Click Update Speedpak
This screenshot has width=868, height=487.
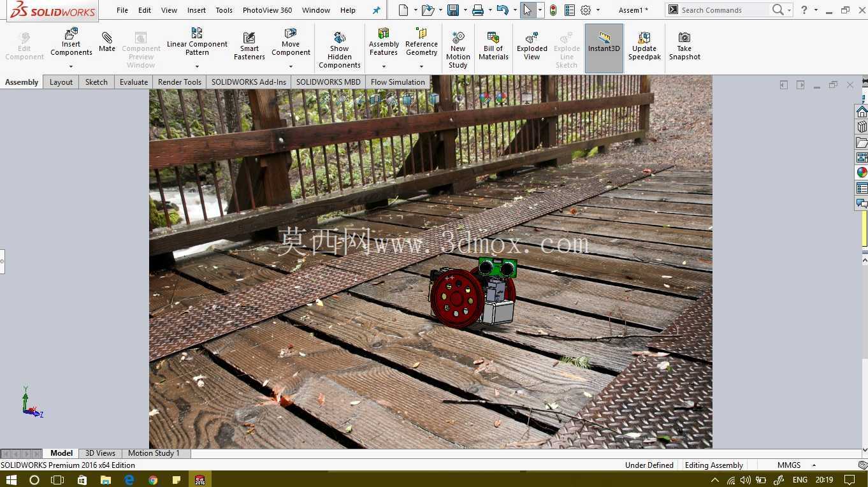(x=644, y=46)
